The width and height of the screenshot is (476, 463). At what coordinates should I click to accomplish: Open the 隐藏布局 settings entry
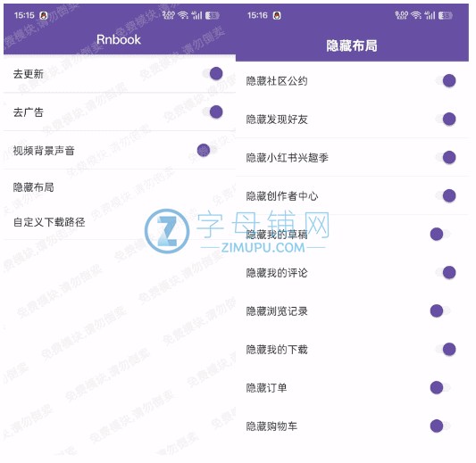tap(120, 187)
